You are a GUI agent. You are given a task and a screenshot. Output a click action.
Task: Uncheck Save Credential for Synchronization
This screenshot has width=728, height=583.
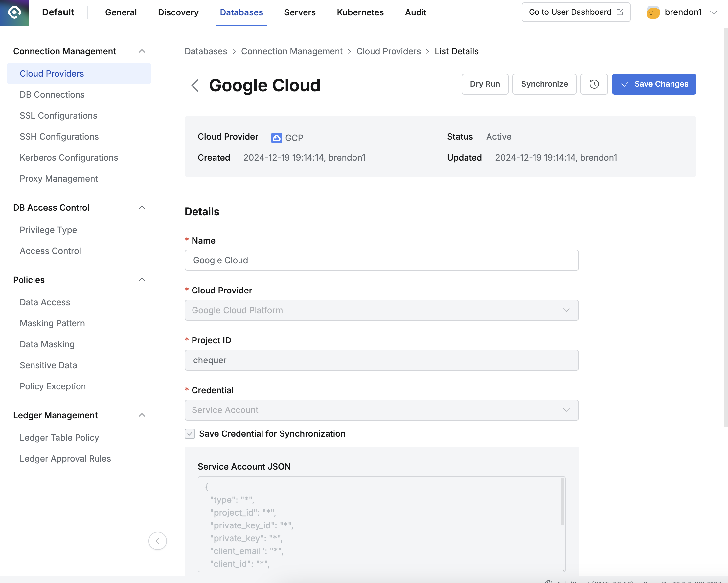[190, 434]
